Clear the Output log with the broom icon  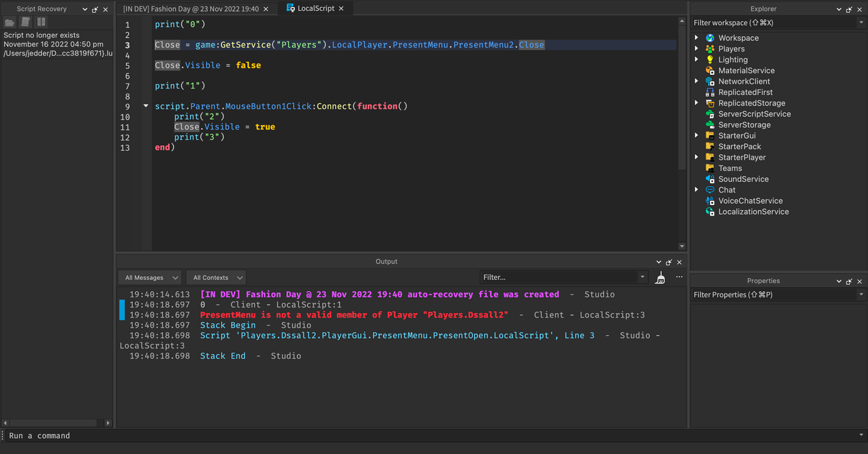click(660, 277)
